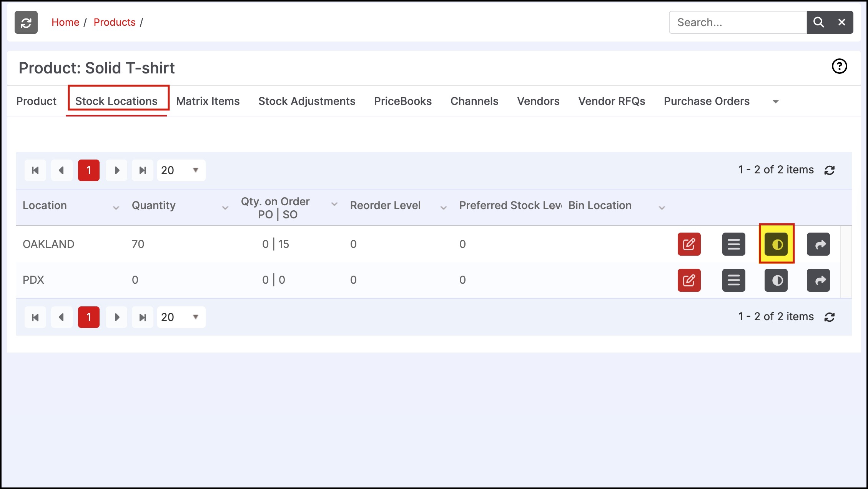Open list icon for PDX row
The width and height of the screenshot is (868, 489).
(x=733, y=280)
